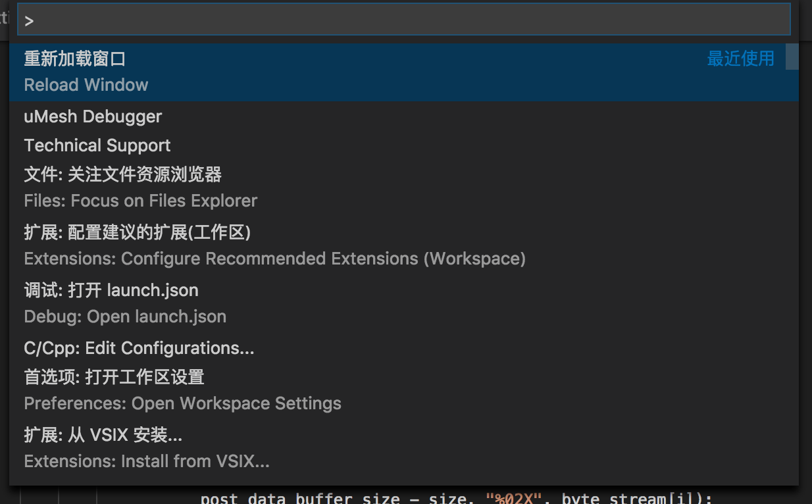Select Debug: Open launch.json command
Screen dimensions: 812x504
(404, 303)
